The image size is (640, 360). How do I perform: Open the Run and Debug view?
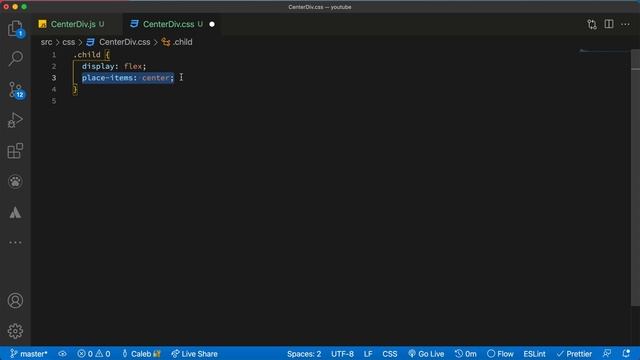(x=15, y=120)
